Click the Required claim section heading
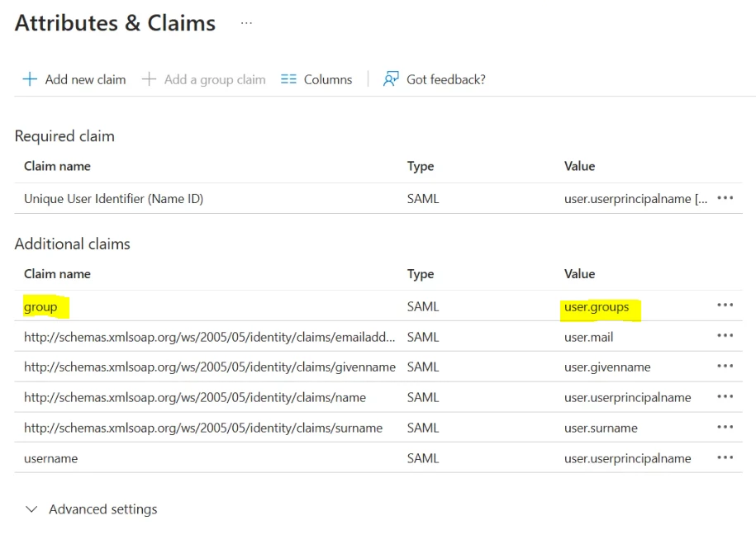This screenshot has height=535, width=756. point(64,136)
